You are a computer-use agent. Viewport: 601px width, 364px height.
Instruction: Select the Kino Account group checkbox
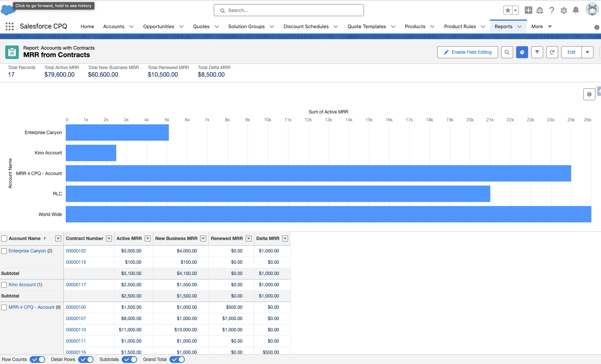click(4, 285)
